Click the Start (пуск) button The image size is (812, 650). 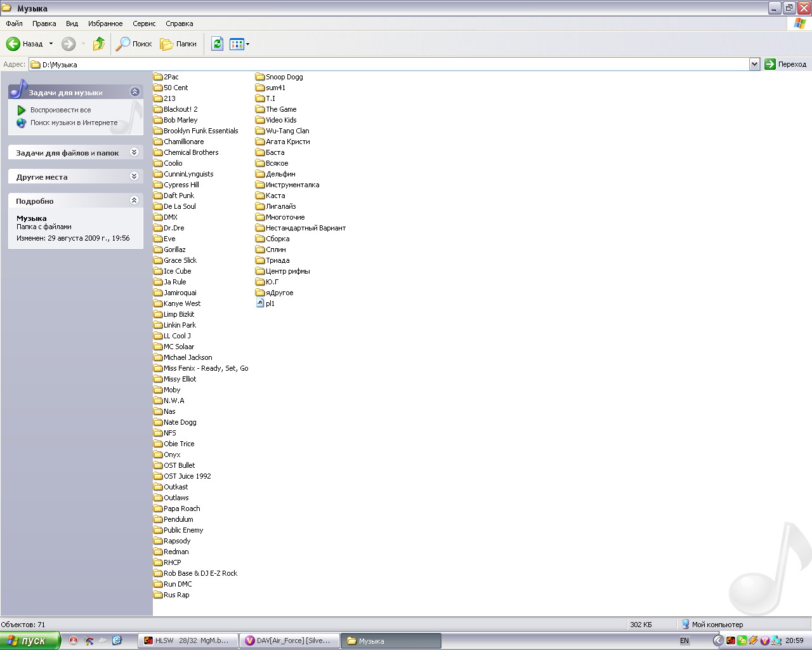pos(30,640)
